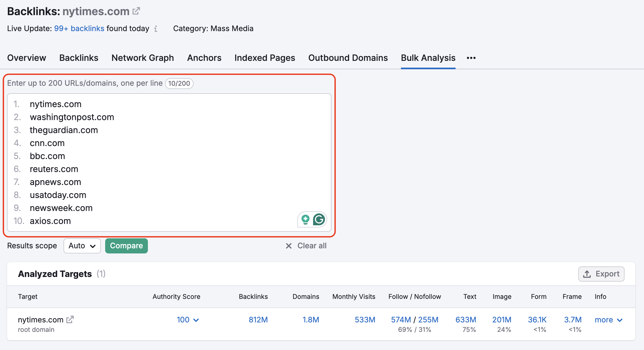Open the Results scope Auto dropdown
Screen dimensions: 644x350
[x=82, y=246]
